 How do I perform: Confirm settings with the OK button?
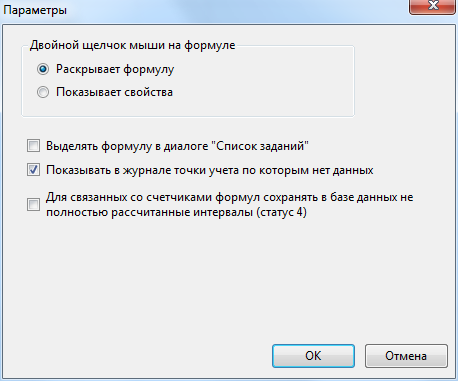pos(313,356)
